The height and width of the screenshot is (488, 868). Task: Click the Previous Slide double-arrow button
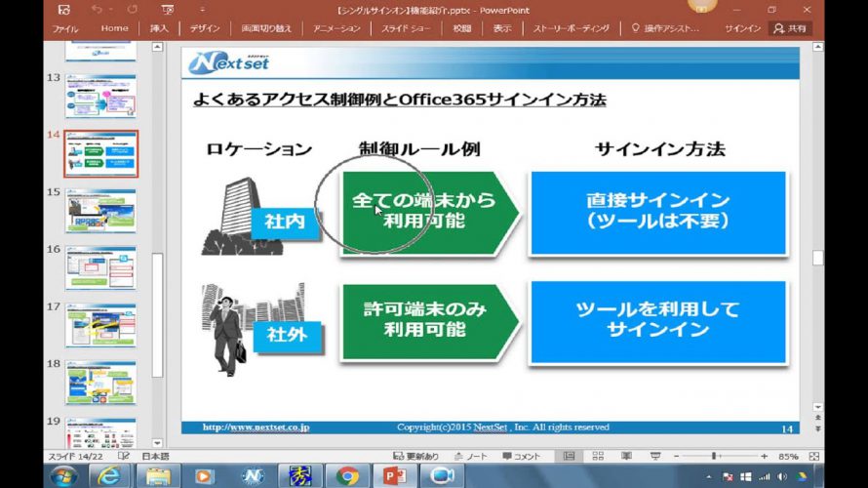pos(817,418)
